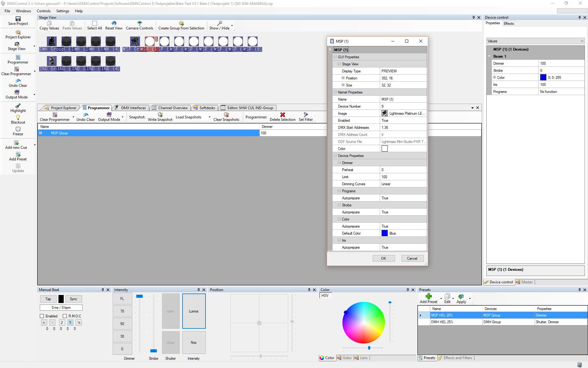Open the Controls menu

pos(43,11)
